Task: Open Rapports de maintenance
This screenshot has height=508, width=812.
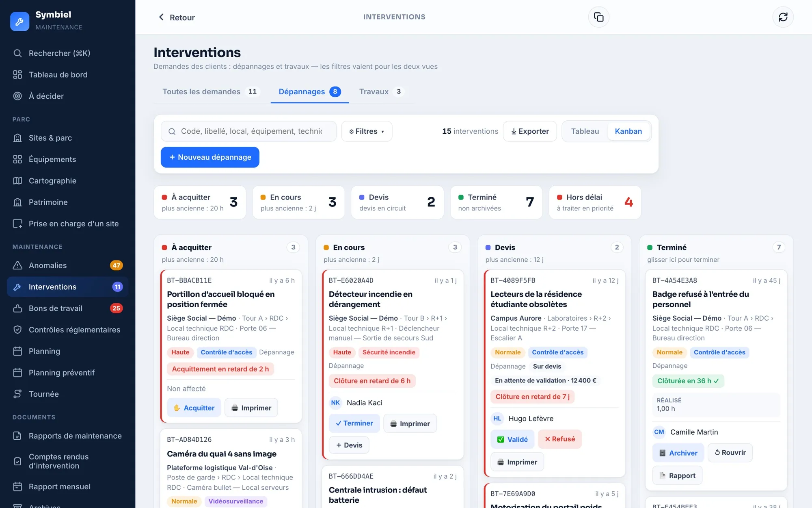Action: pos(67,436)
